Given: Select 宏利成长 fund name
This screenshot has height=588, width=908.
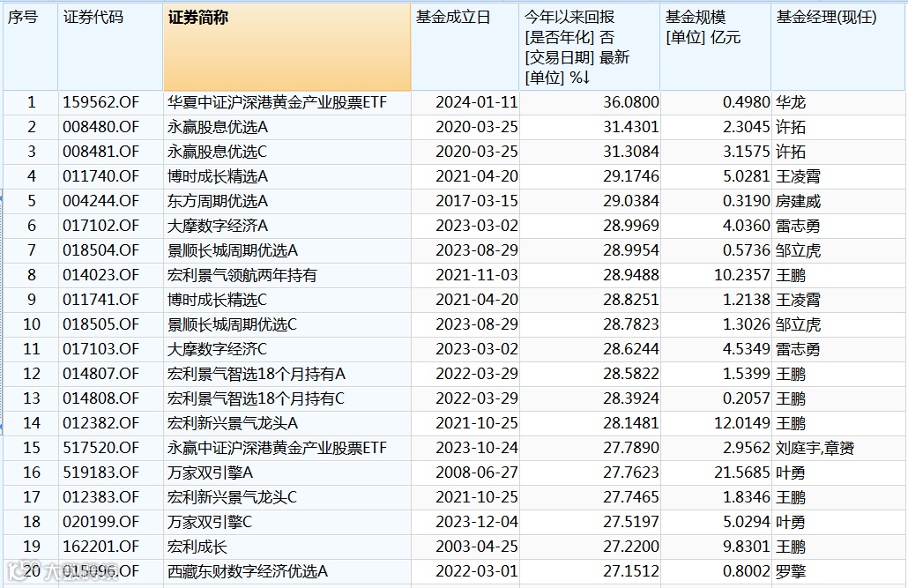Looking at the screenshot, I should point(197,547).
